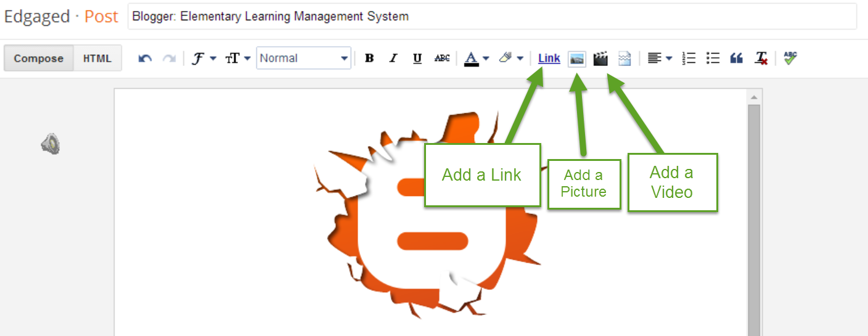Click the Link button in toolbar
The width and height of the screenshot is (868, 336).
(549, 59)
